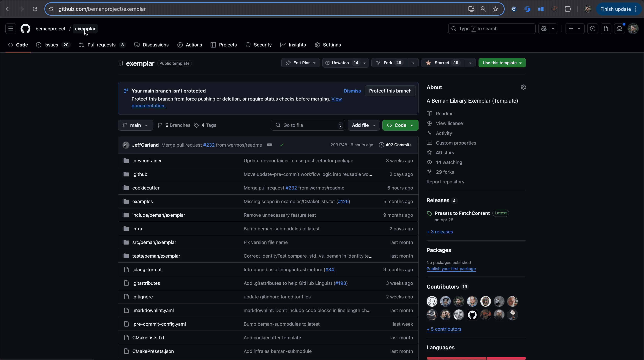The width and height of the screenshot is (644, 360).
Task: Click the GitHub Octocat home logo
Action: tap(25, 29)
